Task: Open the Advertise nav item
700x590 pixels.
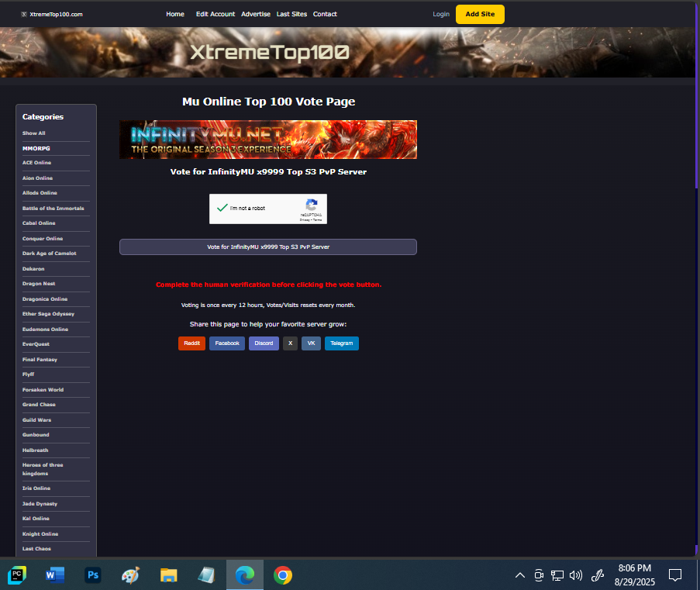Action: coord(256,14)
